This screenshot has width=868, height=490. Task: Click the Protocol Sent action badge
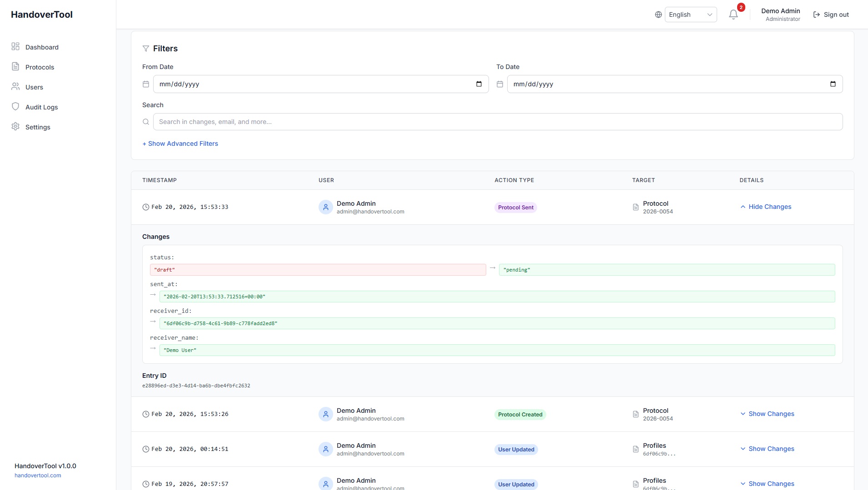coord(516,208)
